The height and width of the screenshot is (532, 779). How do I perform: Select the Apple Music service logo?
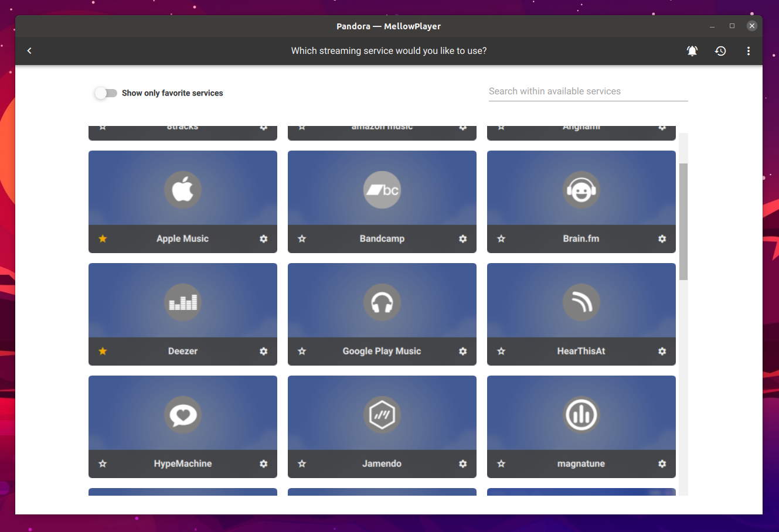tap(183, 190)
